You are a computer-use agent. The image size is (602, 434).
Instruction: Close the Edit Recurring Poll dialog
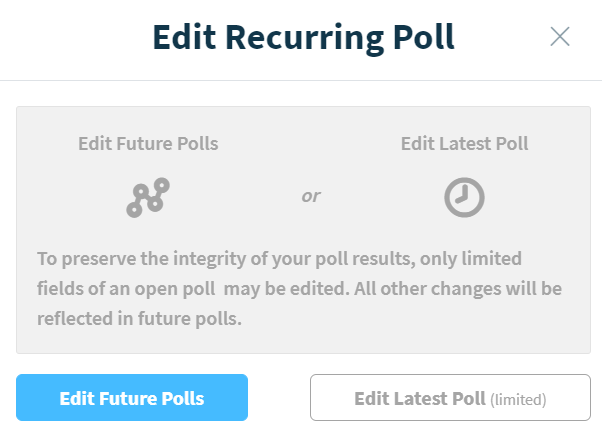560,37
